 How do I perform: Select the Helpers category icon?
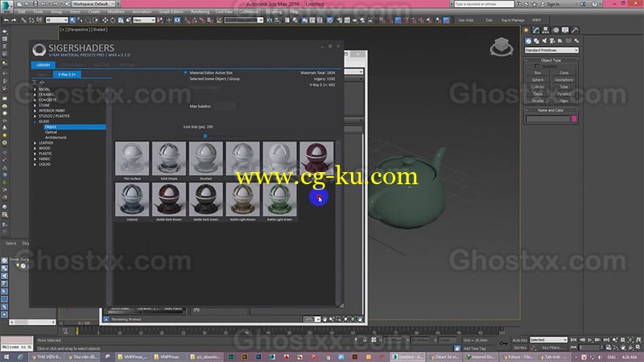(560, 41)
